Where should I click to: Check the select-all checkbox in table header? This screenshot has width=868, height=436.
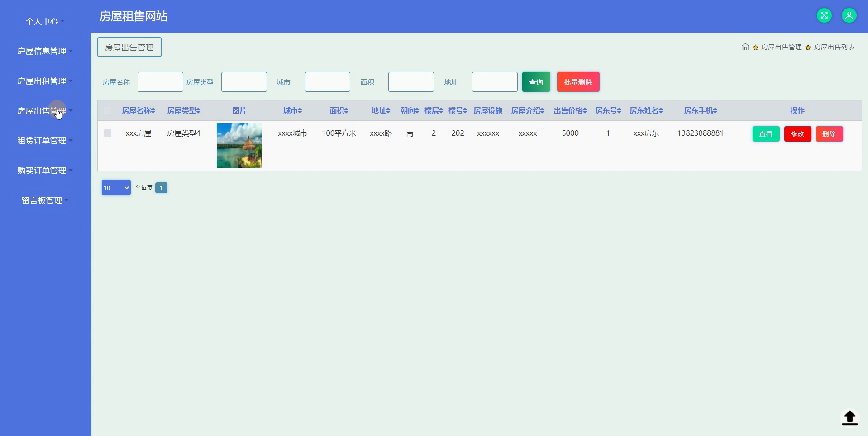[x=107, y=110]
